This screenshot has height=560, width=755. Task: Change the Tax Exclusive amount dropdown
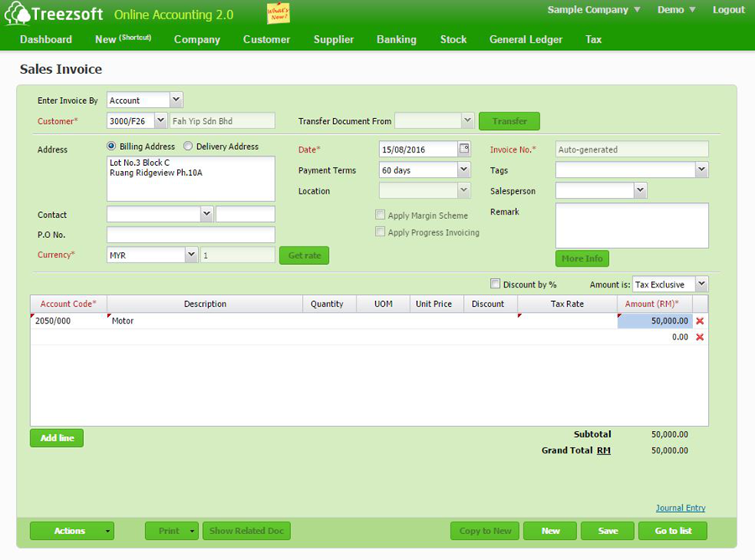tap(701, 284)
